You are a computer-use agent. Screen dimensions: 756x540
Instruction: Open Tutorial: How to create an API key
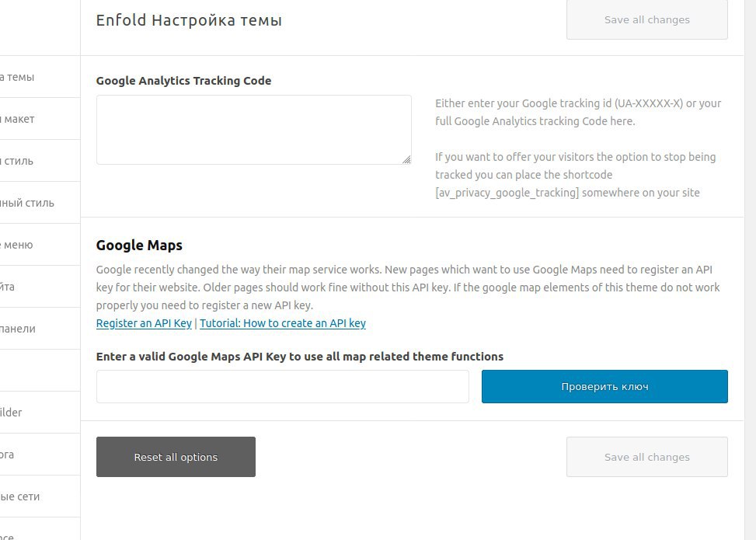click(282, 323)
